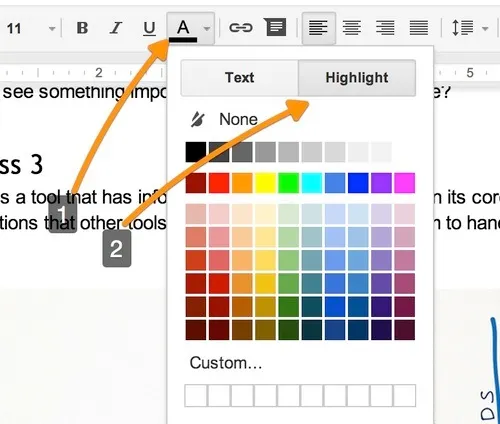Pick the pure blue color swatch

tap(358, 183)
